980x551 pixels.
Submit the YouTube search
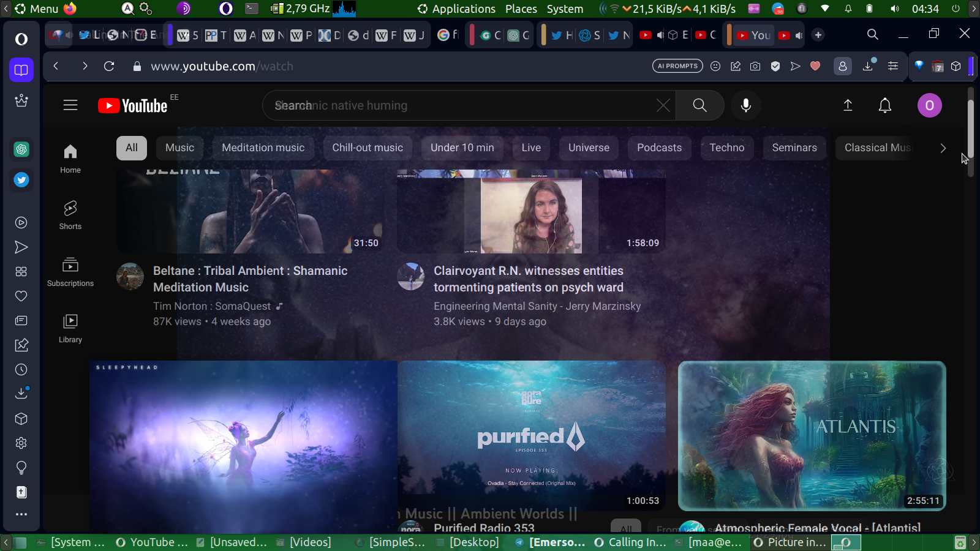click(700, 105)
